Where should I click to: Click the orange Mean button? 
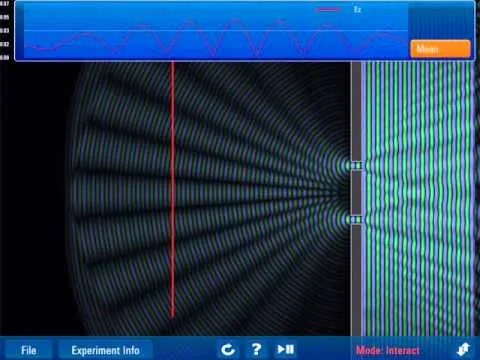pyautogui.click(x=440, y=49)
